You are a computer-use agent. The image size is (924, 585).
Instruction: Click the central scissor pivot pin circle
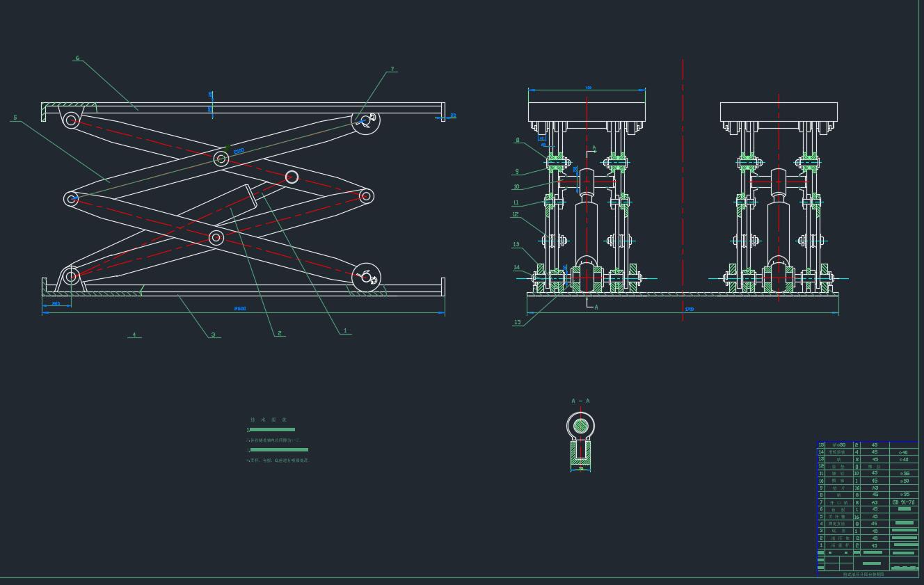coord(221,159)
